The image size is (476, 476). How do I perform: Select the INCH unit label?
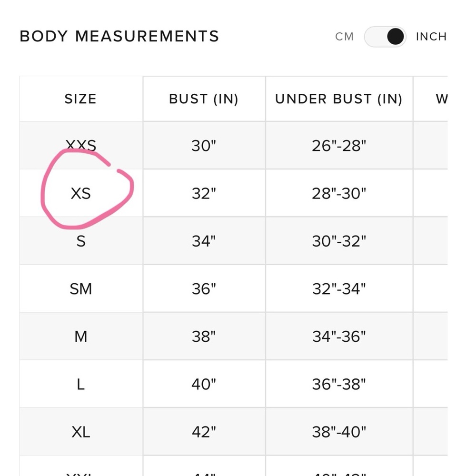point(431,37)
